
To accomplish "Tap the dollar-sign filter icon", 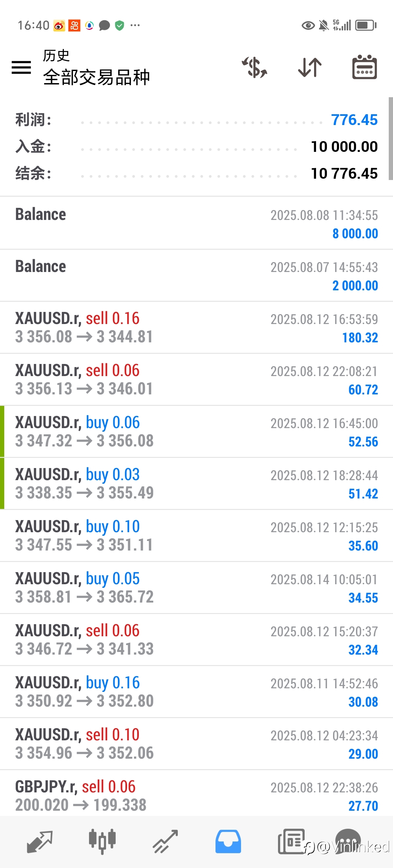I will coord(255,67).
